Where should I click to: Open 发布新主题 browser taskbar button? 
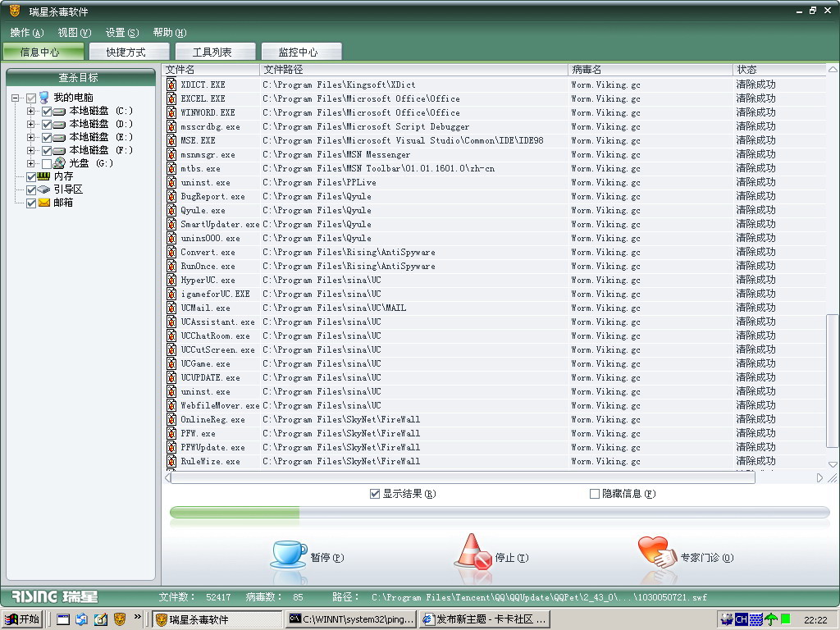tap(486, 619)
